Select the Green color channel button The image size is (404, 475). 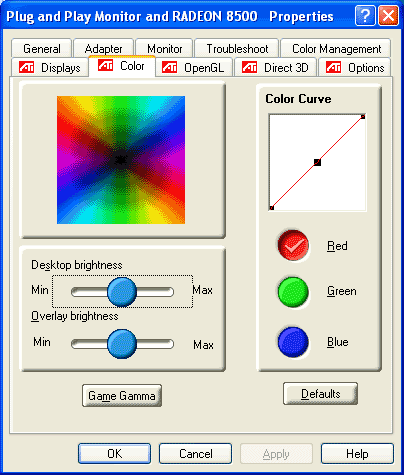293,292
